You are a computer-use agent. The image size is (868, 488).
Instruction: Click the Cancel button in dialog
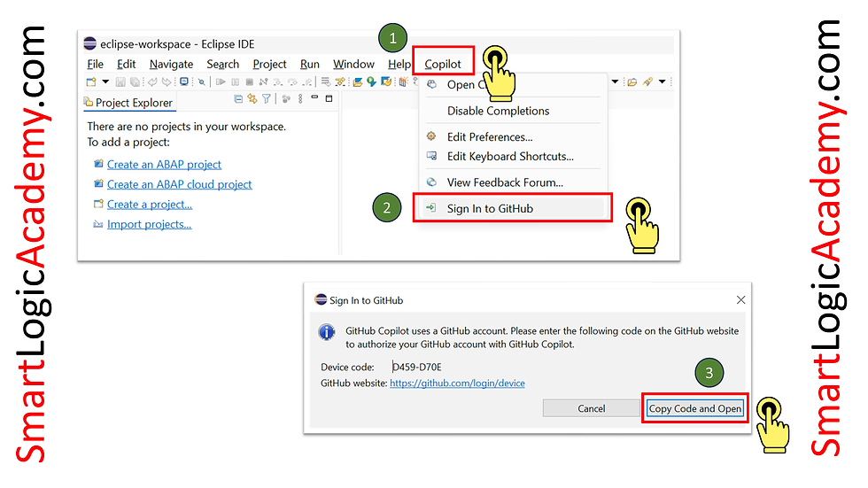(592, 408)
